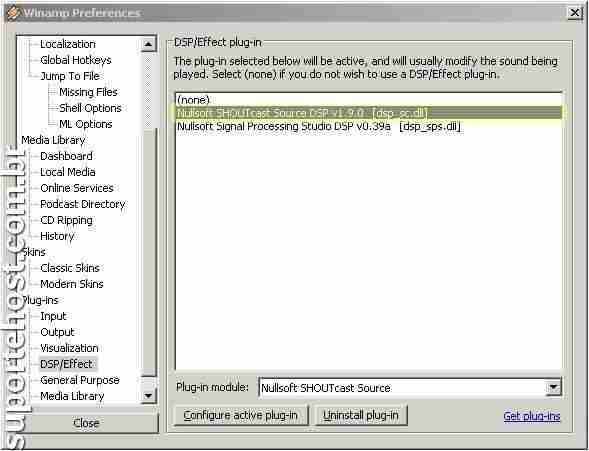
Task: Select Shell Options in tree
Action: pos(90,108)
